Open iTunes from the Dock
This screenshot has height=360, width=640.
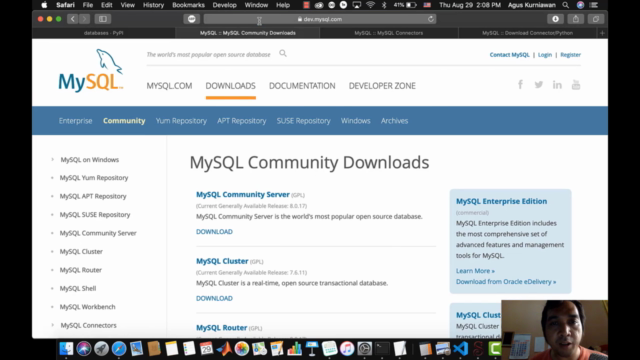coord(347,349)
